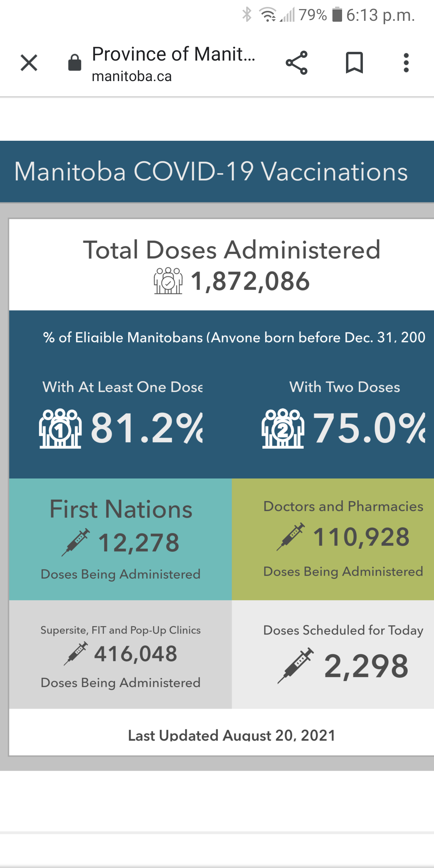The image size is (434, 868).
Task: Tap the Last Updated August 20 text
Action: tap(232, 735)
